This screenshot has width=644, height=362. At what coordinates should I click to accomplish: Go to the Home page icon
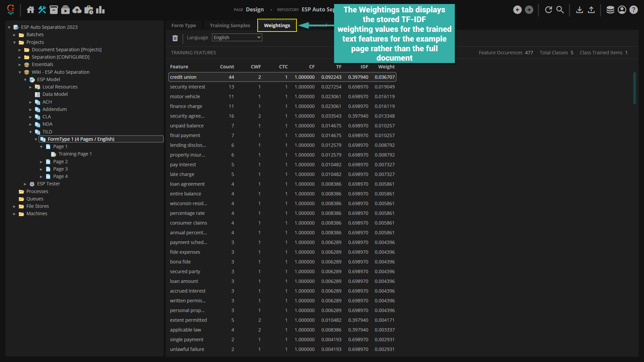pyautogui.click(x=31, y=10)
